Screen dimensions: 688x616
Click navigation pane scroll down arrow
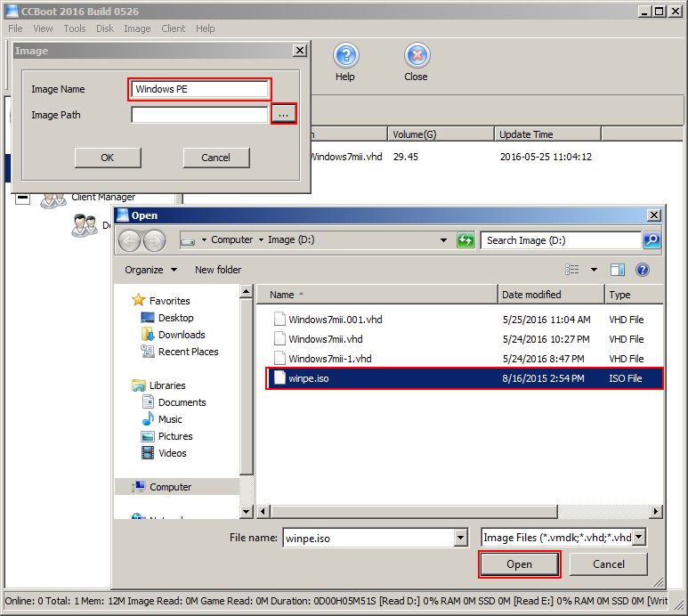click(x=247, y=511)
